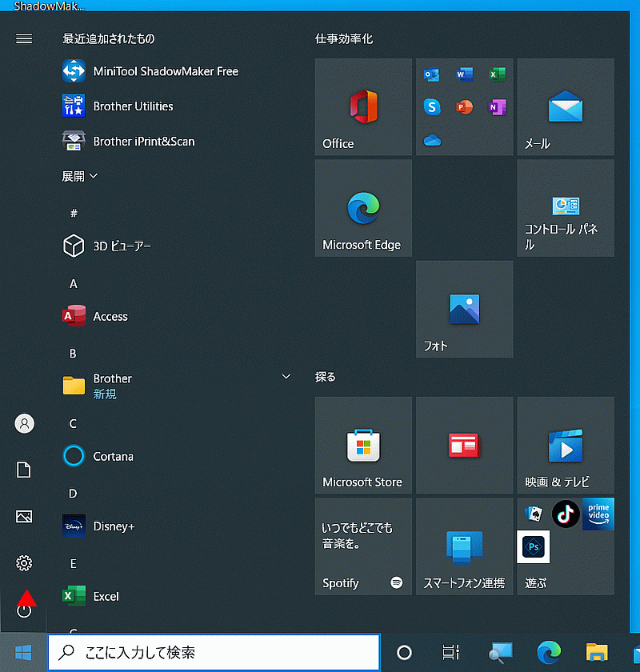Image resolution: width=640 pixels, height=672 pixels.
Task: Open Excel icon in the Office tile group
Action: coord(498,74)
